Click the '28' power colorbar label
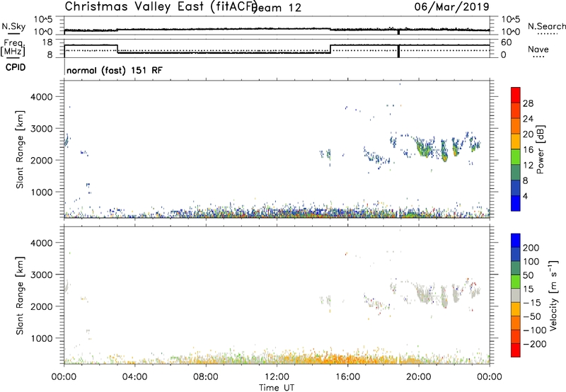 click(x=528, y=103)
